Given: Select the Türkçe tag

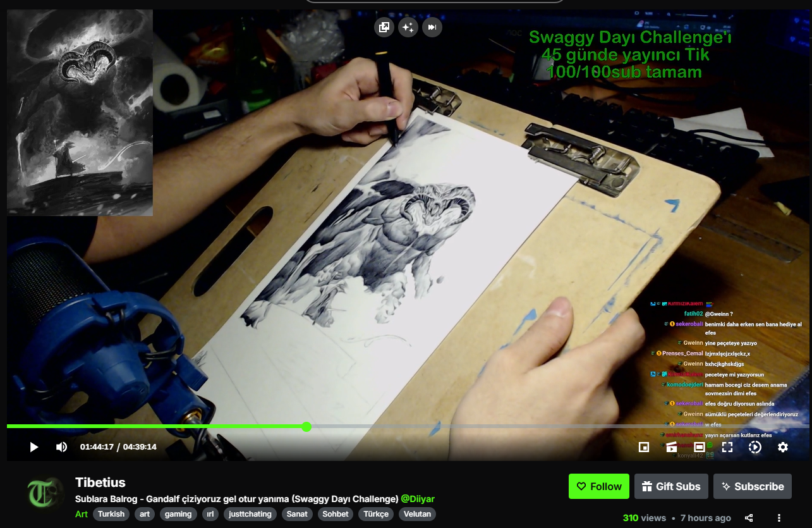Looking at the screenshot, I should click(x=376, y=514).
